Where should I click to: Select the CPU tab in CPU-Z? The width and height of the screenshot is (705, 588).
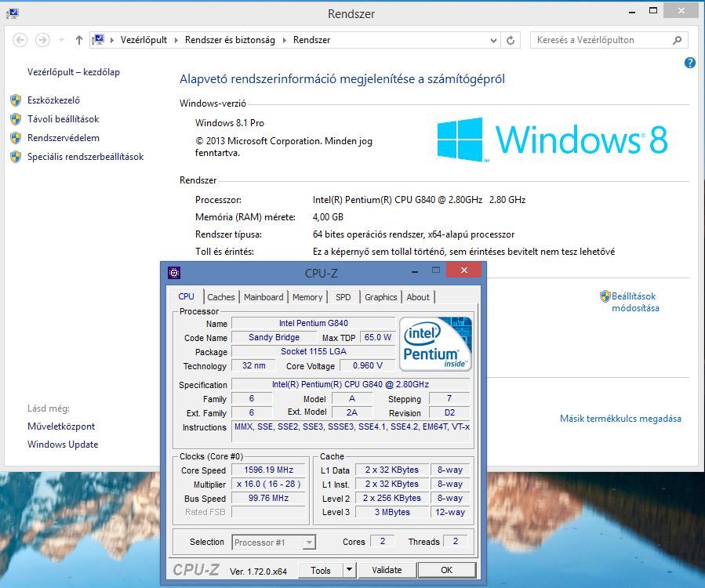[186, 296]
